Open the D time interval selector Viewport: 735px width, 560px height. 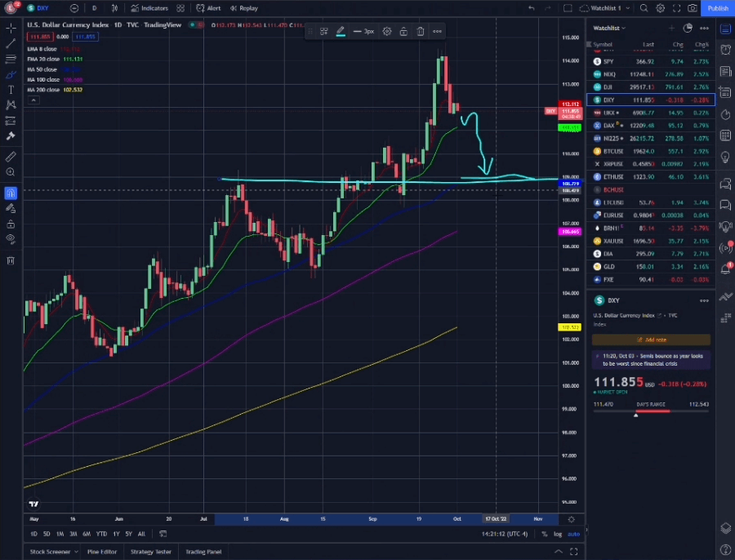point(94,8)
